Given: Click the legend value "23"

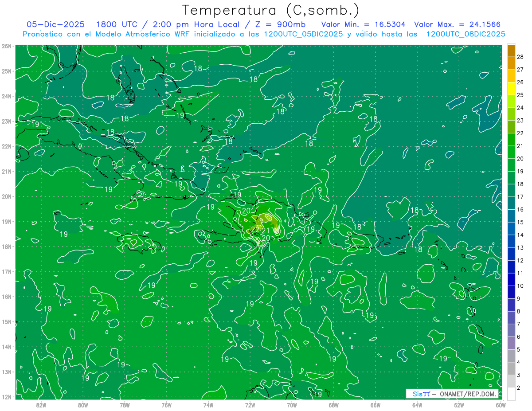Looking at the screenshot, I should click(x=520, y=120).
